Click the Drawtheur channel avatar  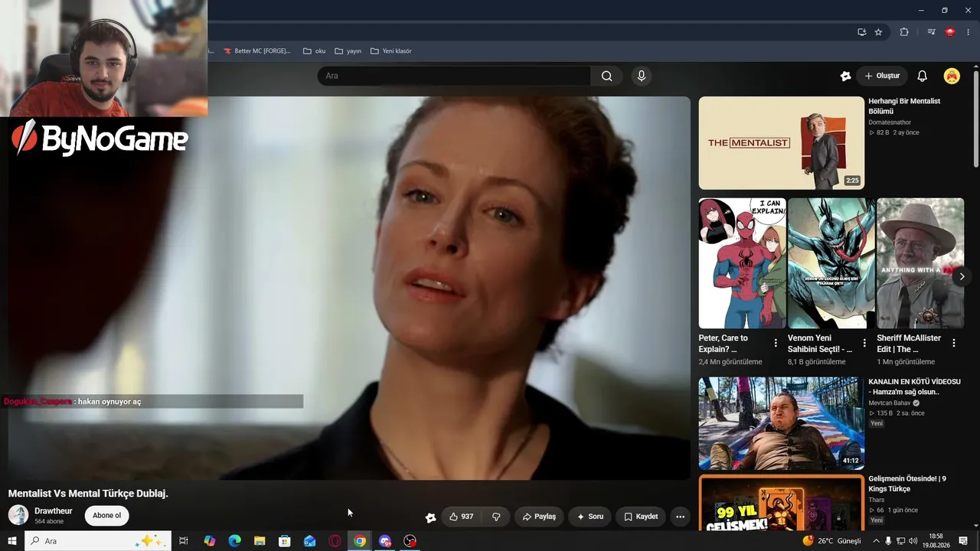pyautogui.click(x=18, y=515)
